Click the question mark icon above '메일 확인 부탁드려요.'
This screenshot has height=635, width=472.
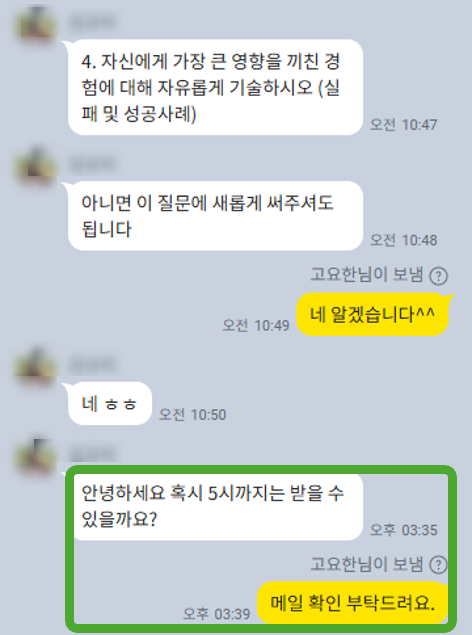438,565
